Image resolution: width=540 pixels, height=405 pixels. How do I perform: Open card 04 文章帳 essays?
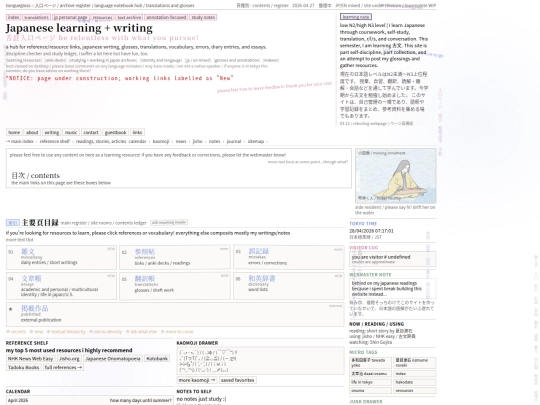pyautogui.click(x=61, y=286)
